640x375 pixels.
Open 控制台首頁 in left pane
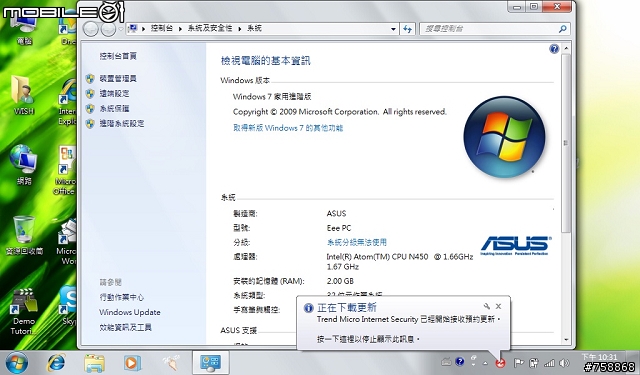point(118,56)
